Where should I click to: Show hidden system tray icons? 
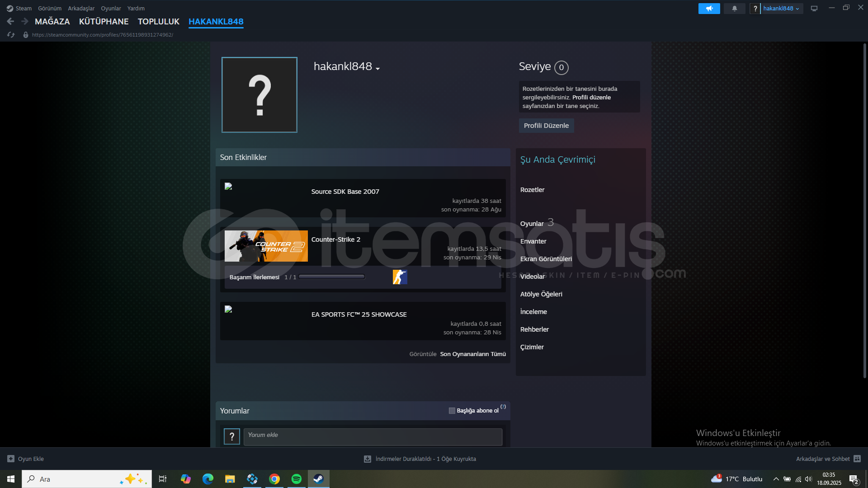point(776,479)
